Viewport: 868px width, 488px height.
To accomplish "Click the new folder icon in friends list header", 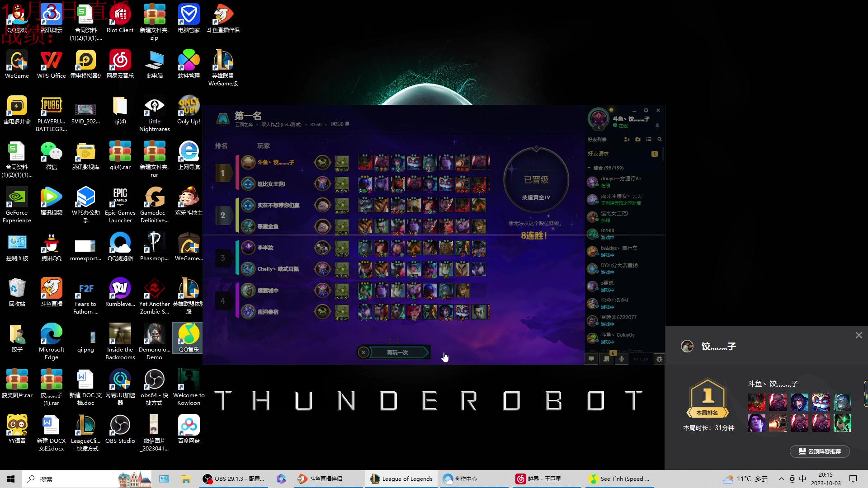I will pyautogui.click(x=638, y=139).
